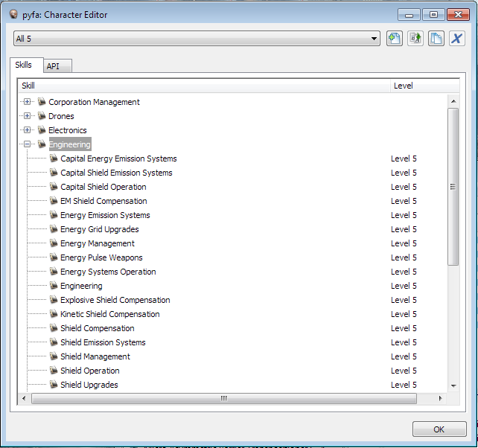Image resolution: width=478 pixels, height=448 pixels.
Task: Close the Character Editor window
Action: point(458,15)
